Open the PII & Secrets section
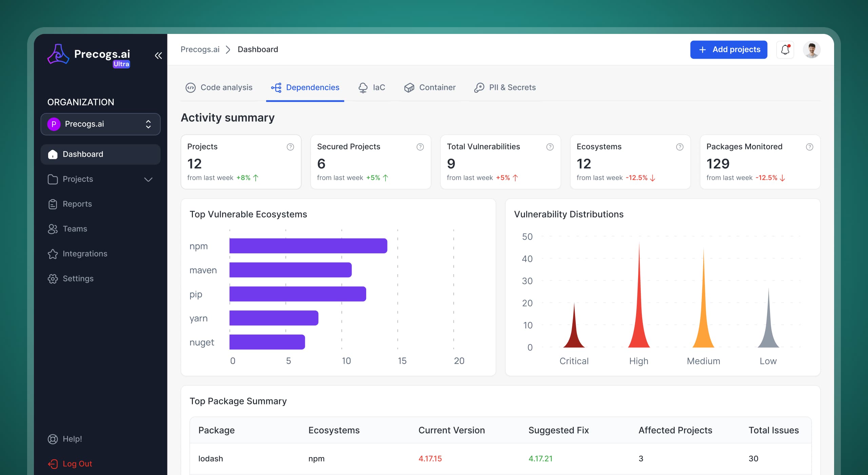868x475 pixels. click(x=505, y=88)
